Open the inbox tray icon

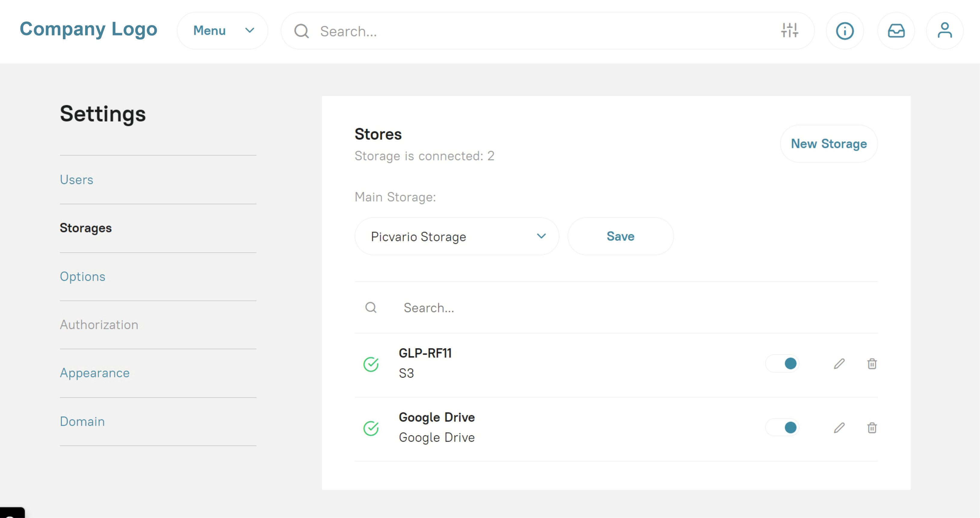(896, 31)
